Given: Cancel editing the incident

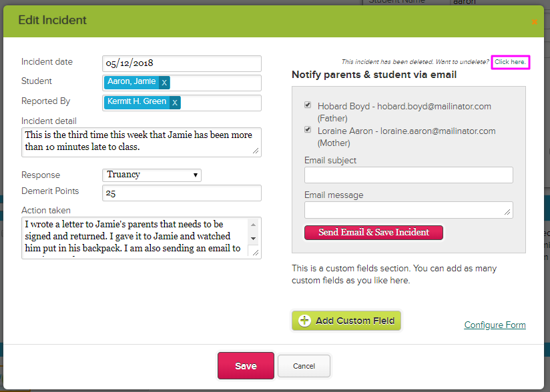Looking at the screenshot, I should point(304,366).
